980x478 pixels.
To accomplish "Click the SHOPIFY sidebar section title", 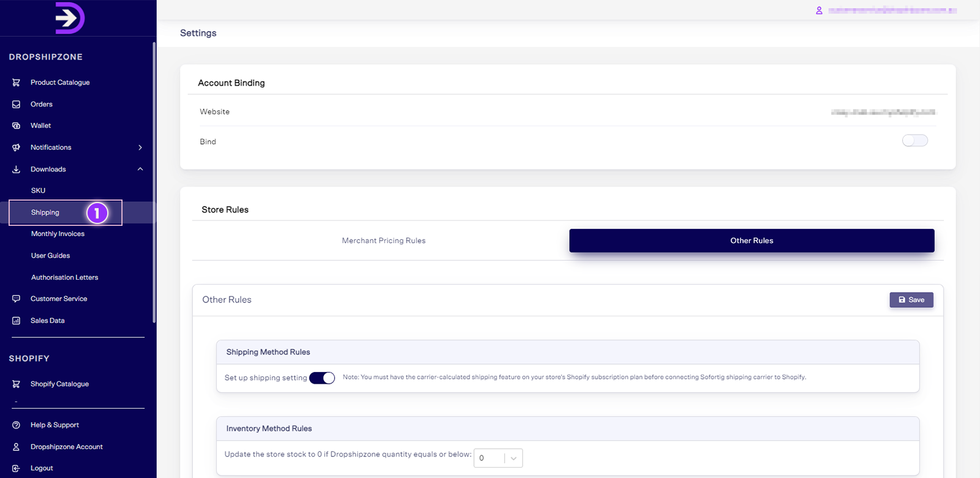I will click(29, 359).
